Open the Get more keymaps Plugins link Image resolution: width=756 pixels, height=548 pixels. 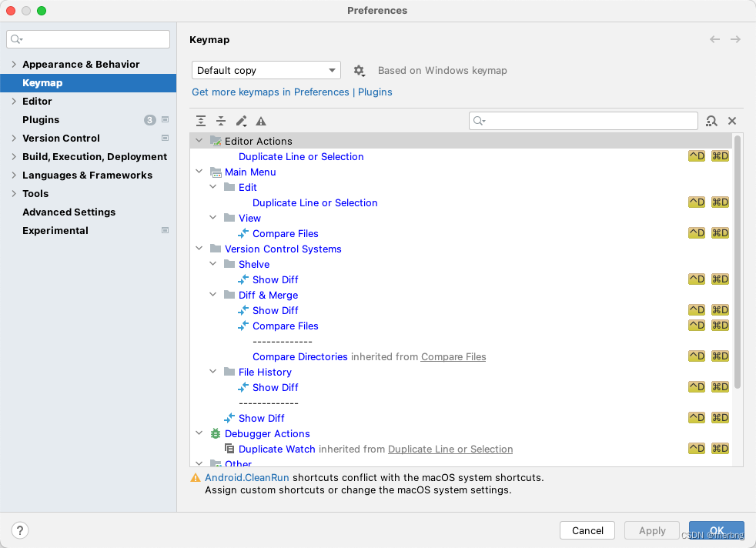[x=293, y=92]
